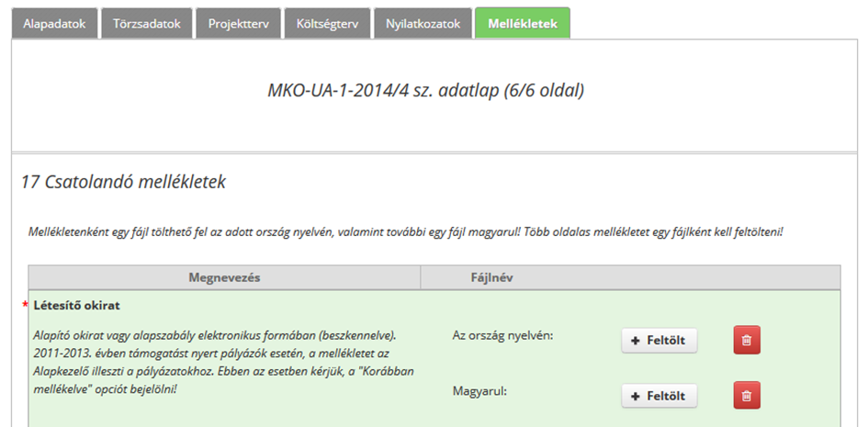Click the 'MKO-UA-1-2014/4 sz. adatlap' title
The height and width of the screenshot is (427, 868).
click(425, 90)
